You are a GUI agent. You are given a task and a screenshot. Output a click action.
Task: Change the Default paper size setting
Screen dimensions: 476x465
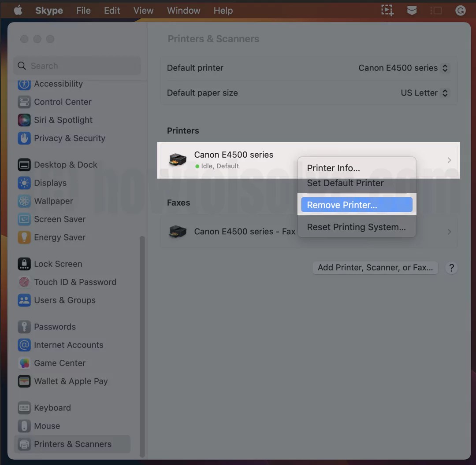(424, 93)
